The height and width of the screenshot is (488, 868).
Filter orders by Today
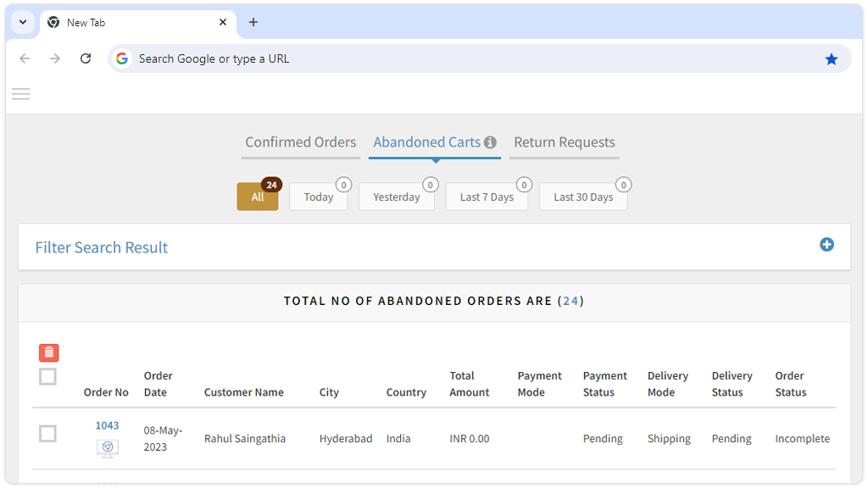click(x=318, y=197)
